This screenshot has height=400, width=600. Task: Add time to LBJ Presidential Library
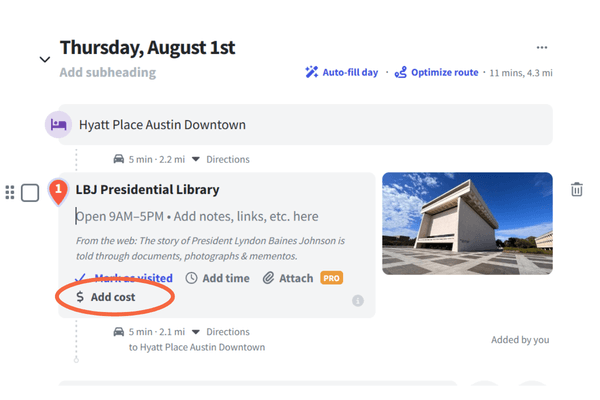pos(218,278)
